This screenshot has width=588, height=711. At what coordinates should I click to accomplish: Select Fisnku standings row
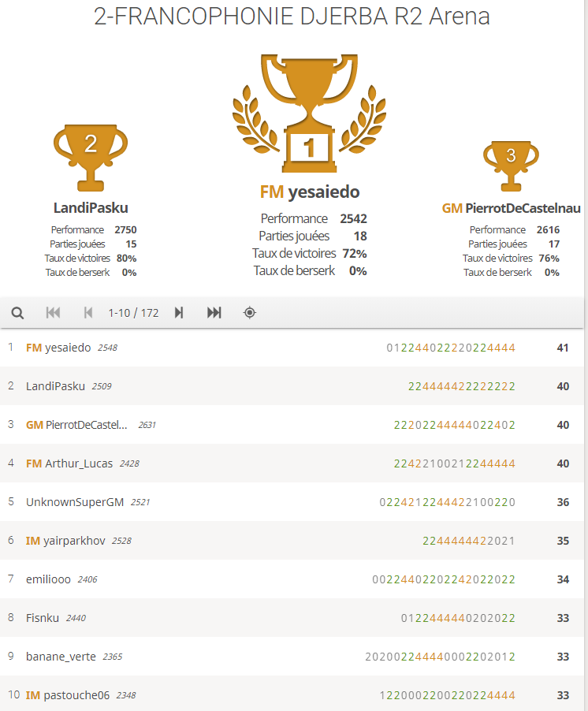click(292, 617)
